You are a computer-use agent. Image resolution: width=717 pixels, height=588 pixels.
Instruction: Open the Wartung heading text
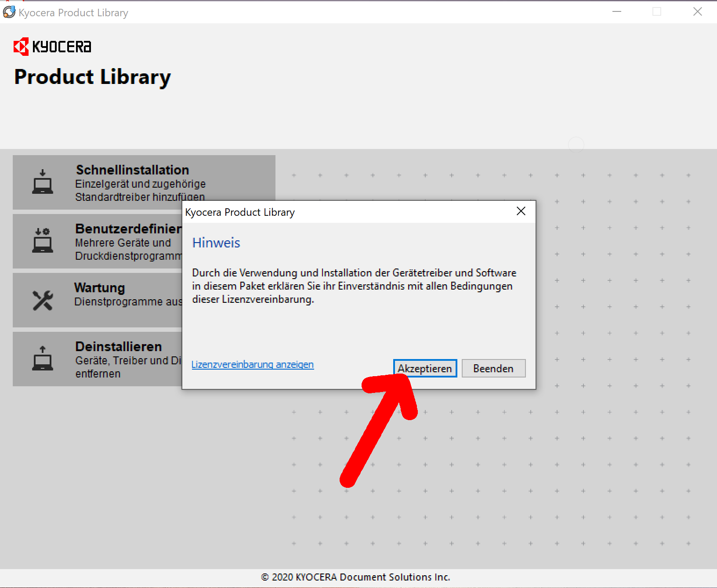click(x=100, y=288)
